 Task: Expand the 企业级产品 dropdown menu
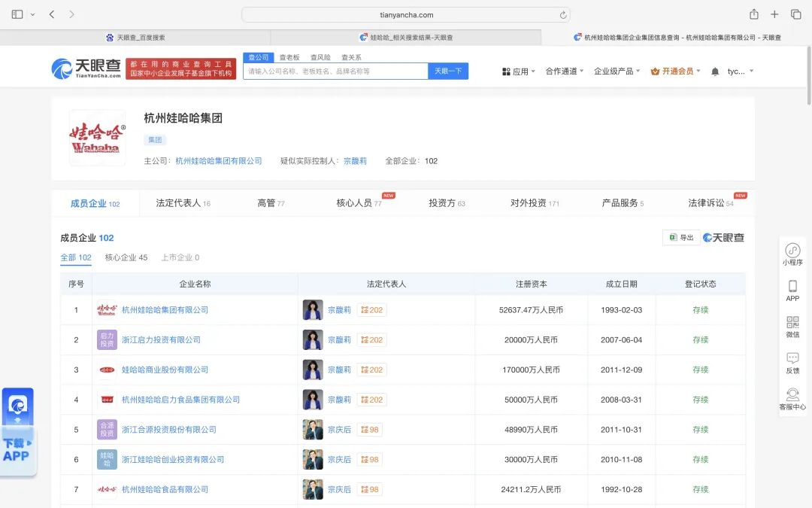[617, 71]
